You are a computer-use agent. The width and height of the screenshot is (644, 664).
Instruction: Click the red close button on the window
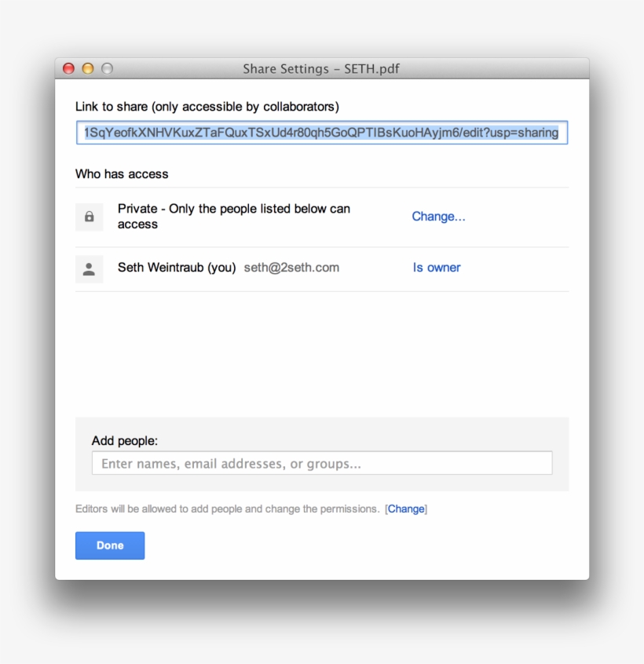point(69,68)
